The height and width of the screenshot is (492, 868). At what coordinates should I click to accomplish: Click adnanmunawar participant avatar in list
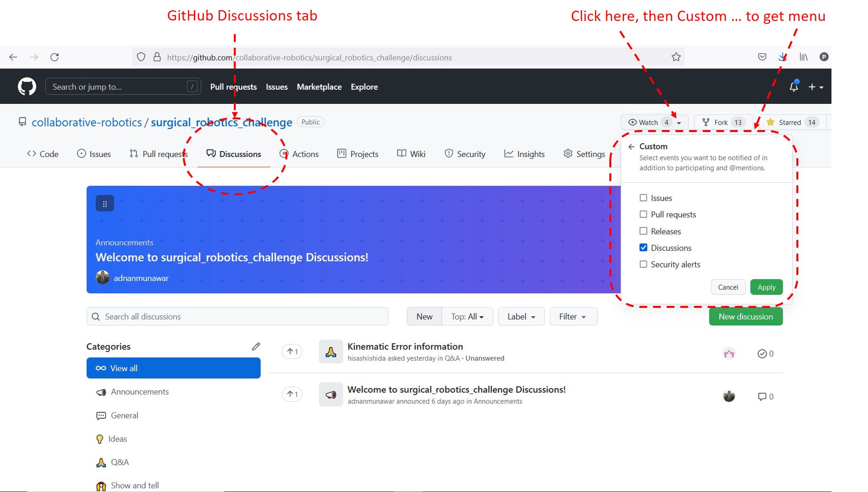pyautogui.click(x=729, y=396)
